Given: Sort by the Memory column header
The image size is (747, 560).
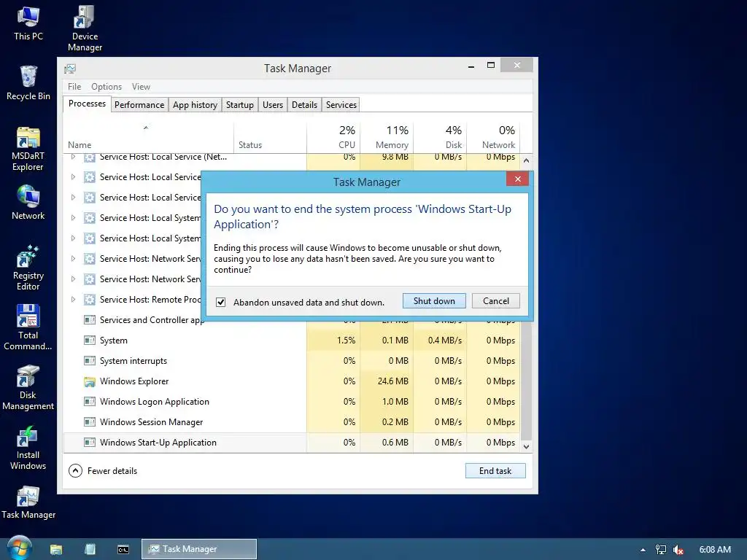Looking at the screenshot, I should [x=387, y=136].
